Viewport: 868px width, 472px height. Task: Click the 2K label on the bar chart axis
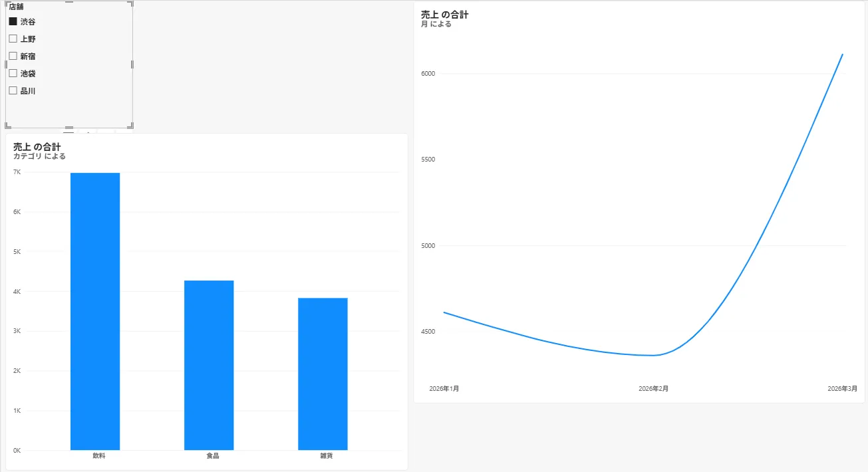pyautogui.click(x=17, y=371)
